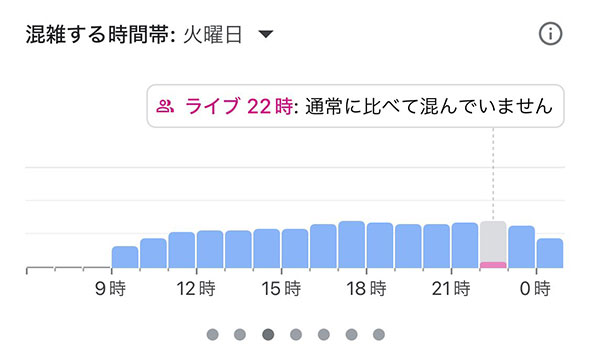Select the active third page indicator dot

[268, 334]
